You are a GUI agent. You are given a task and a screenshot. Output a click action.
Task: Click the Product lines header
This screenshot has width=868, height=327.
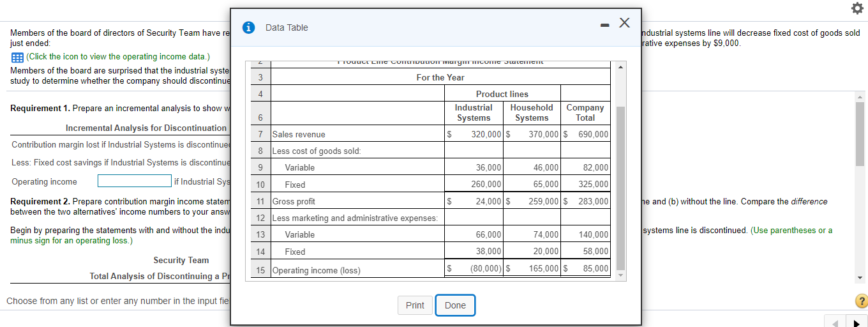[x=502, y=94]
